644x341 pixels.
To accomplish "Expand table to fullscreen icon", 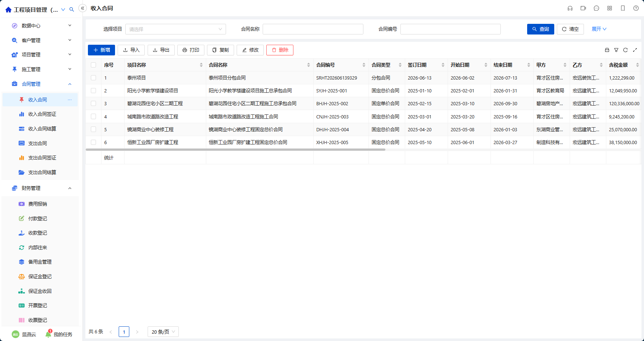I will click(635, 50).
